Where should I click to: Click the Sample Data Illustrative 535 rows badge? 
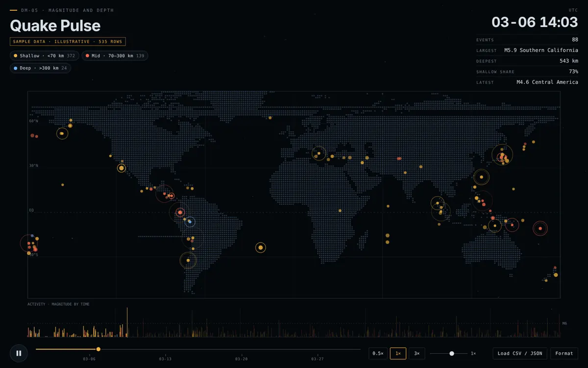[x=68, y=42]
